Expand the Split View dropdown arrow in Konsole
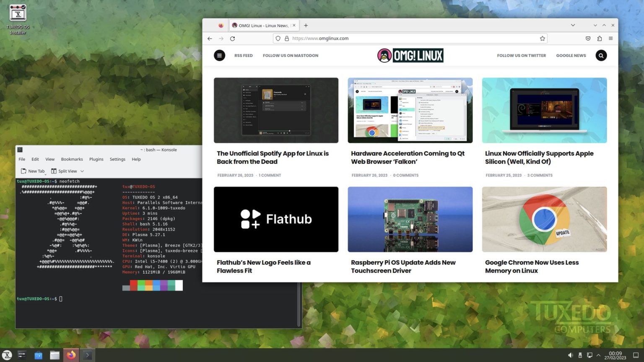This screenshot has width=644, height=362. pos(82,171)
